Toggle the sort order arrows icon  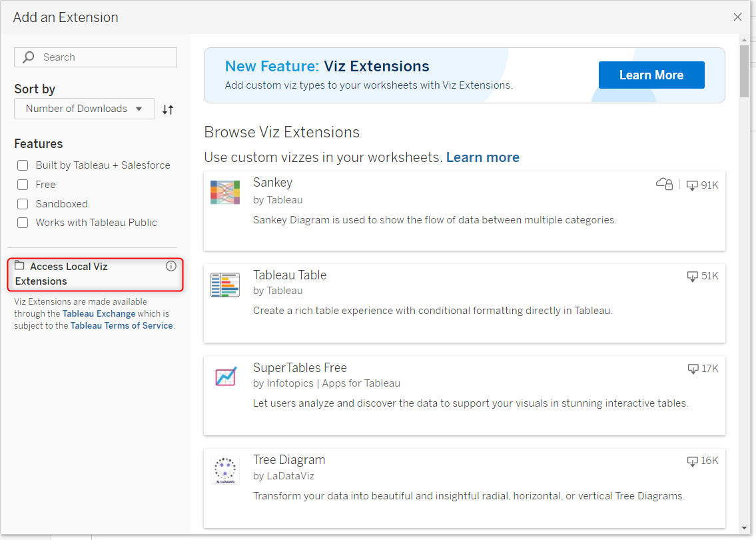[x=168, y=109]
